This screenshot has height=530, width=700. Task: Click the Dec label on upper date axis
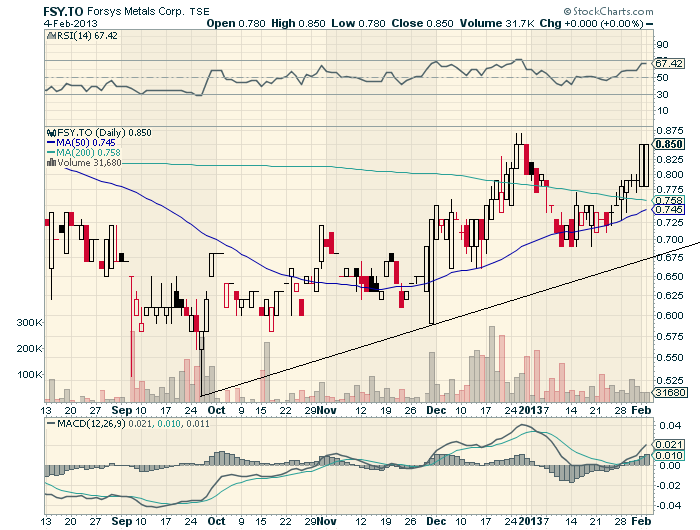pos(436,410)
